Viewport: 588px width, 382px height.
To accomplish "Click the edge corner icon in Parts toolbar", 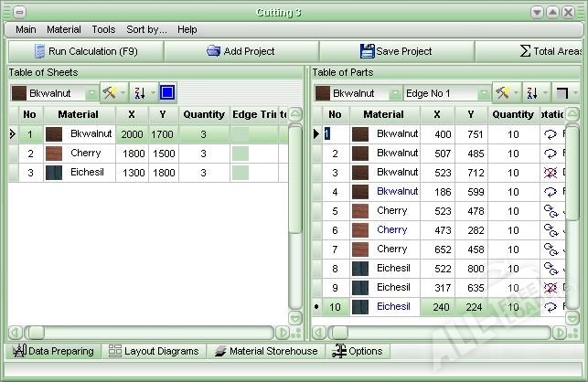I will pos(562,93).
